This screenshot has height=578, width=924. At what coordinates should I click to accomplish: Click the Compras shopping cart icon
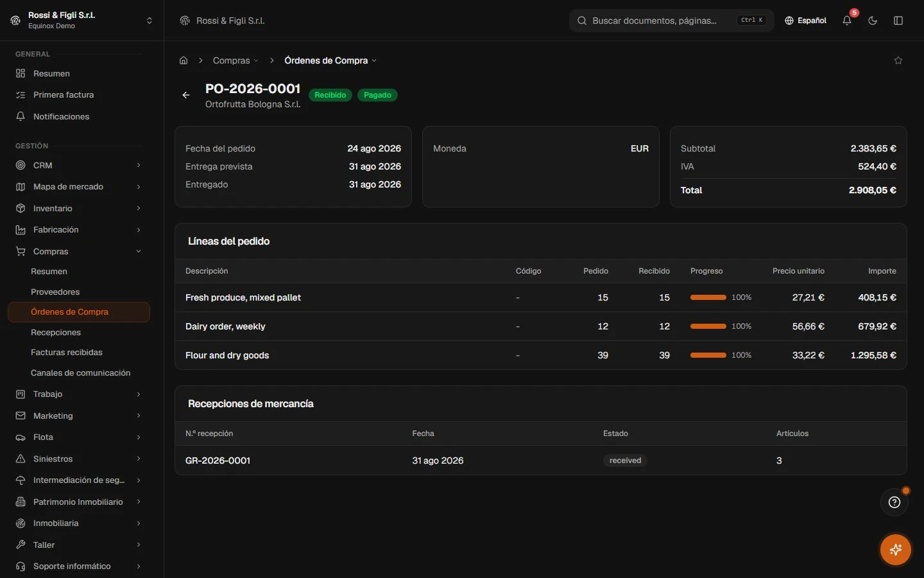pos(21,251)
